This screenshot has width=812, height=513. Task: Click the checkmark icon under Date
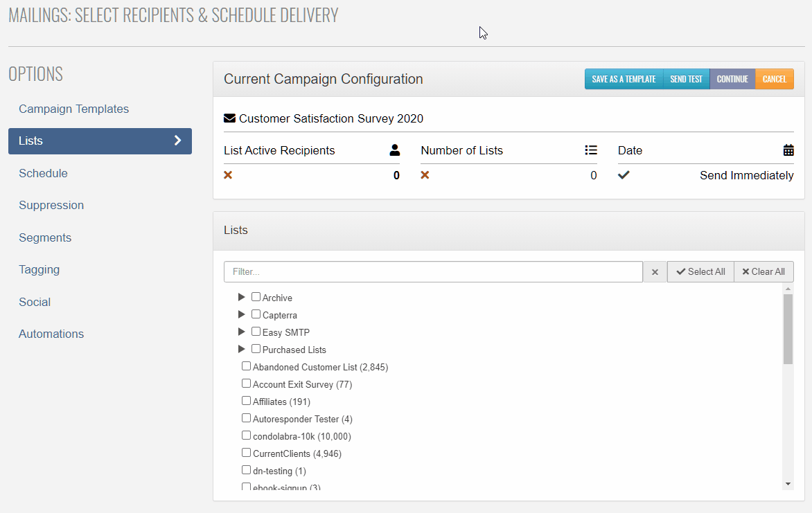click(x=624, y=175)
